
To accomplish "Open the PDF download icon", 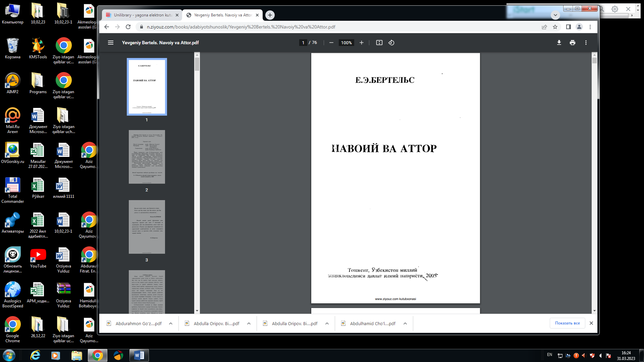I will [x=559, y=43].
